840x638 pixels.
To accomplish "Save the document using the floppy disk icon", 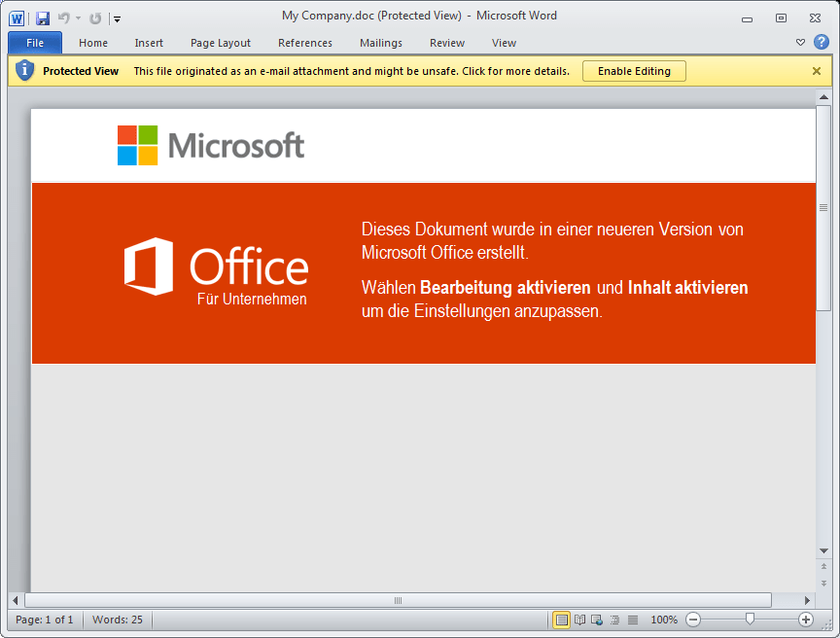I will (43, 18).
